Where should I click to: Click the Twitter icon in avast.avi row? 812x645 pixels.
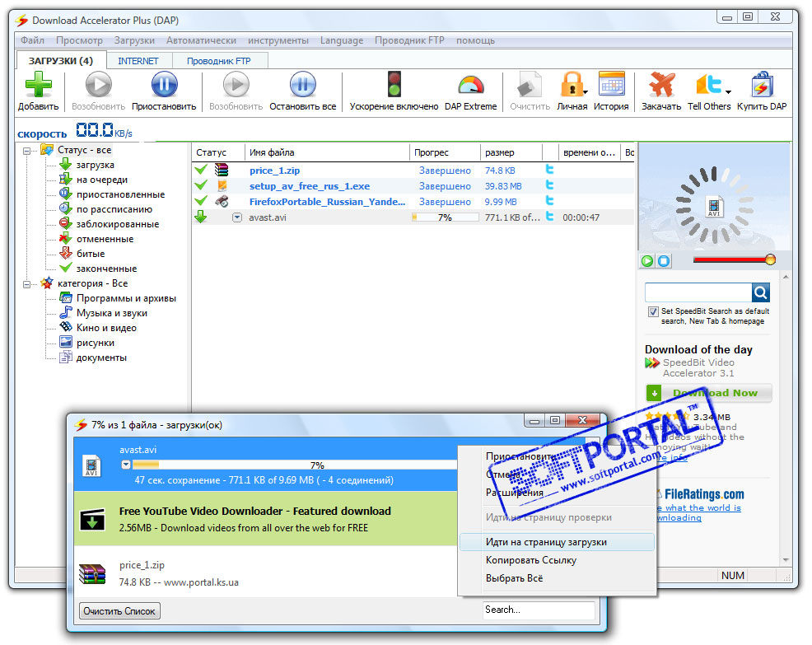pos(550,216)
